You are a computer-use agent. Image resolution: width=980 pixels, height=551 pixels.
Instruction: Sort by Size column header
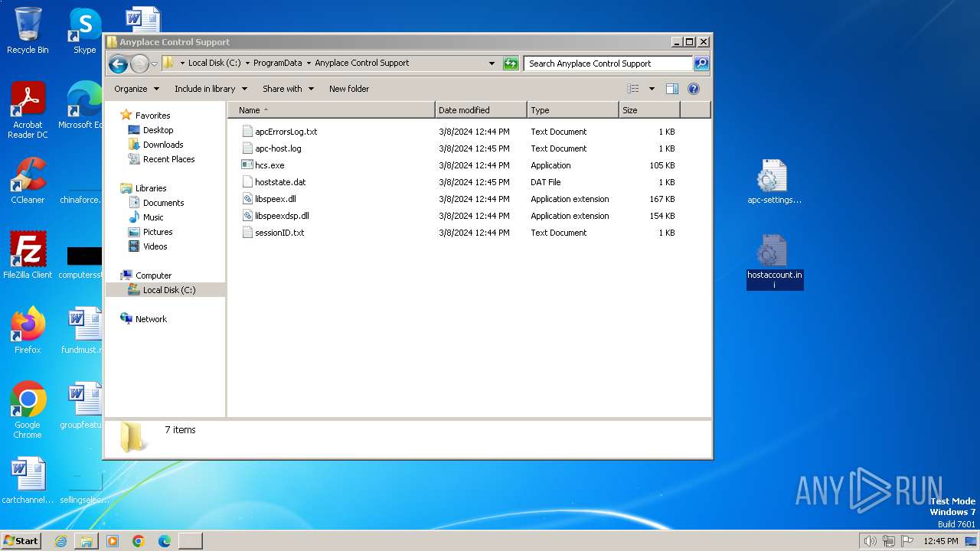pyautogui.click(x=649, y=110)
